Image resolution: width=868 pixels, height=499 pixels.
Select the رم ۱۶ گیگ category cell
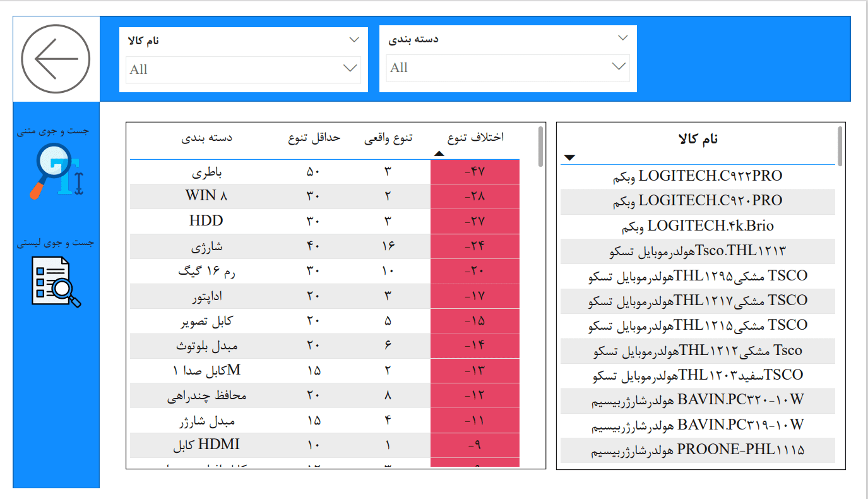[x=206, y=271]
